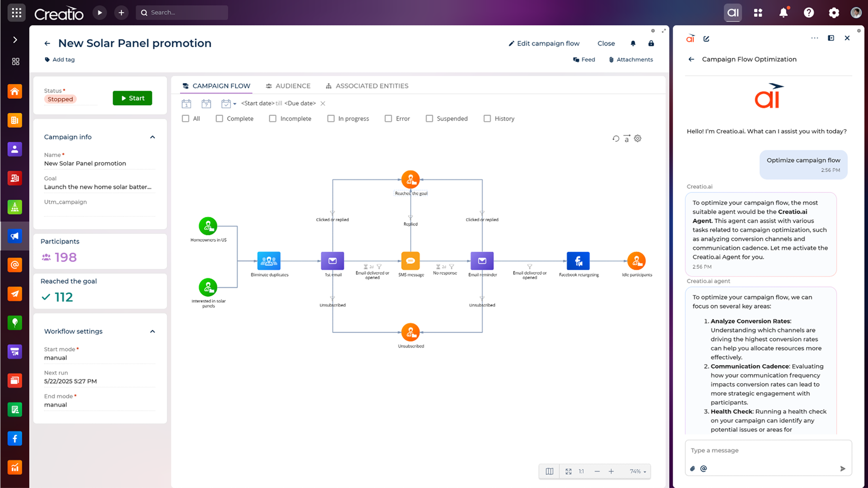The image size is (868, 488).
Task: Type a message in the Creatio.ai chat input
Action: coord(762,450)
